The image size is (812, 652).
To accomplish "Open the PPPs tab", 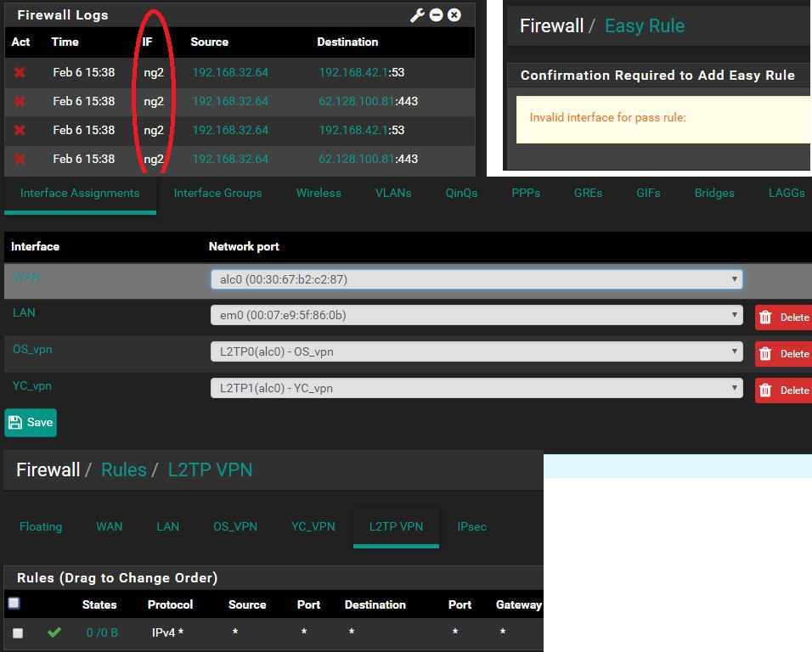I will tap(526, 193).
